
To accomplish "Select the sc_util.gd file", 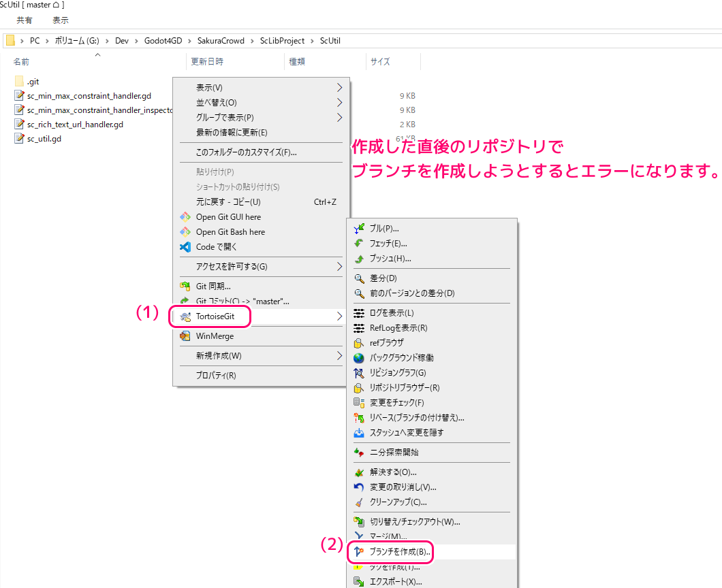I will point(44,139).
